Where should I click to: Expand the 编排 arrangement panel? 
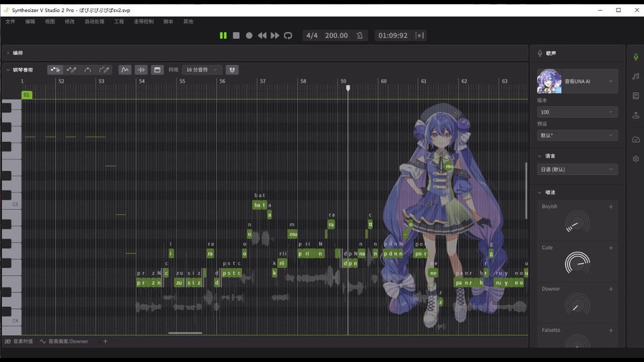click(8, 53)
